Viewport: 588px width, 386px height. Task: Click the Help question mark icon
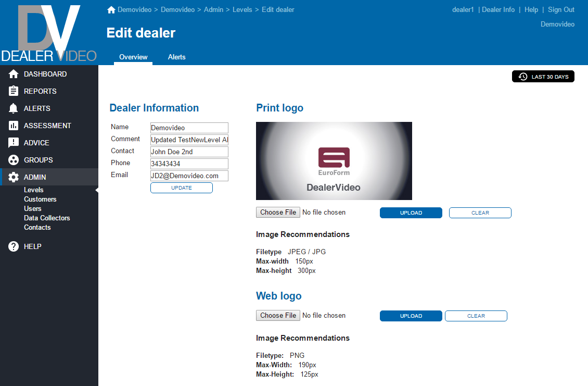(x=14, y=246)
